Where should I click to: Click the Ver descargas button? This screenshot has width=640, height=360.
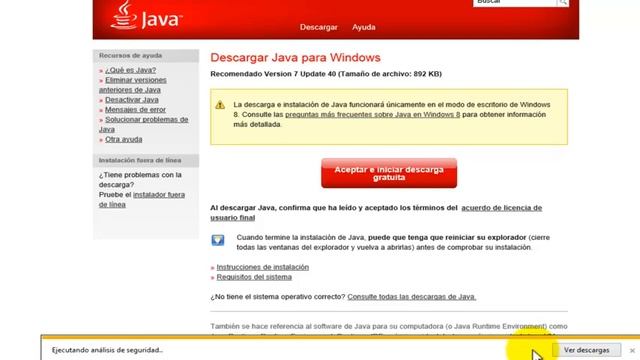tap(587, 350)
